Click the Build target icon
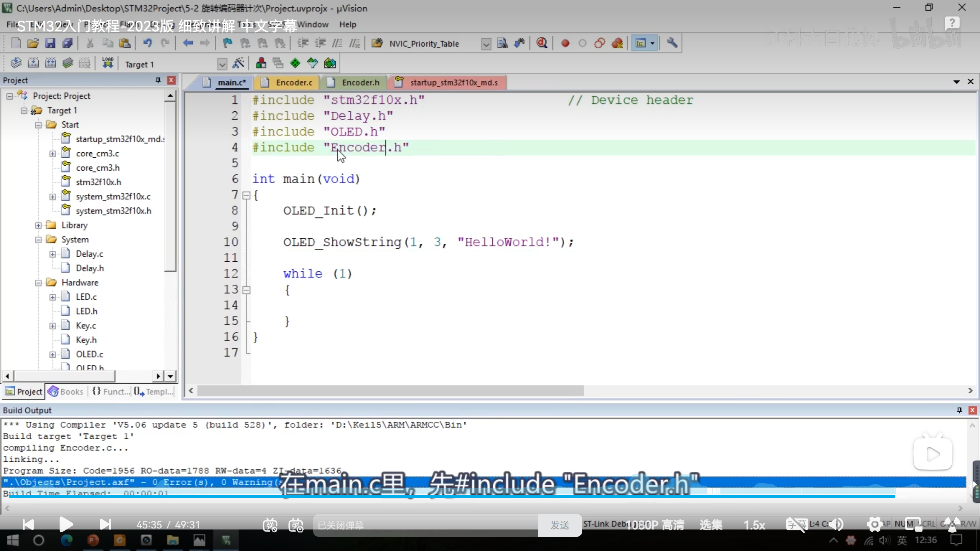This screenshot has width=980, height=551. pos(33,63)
